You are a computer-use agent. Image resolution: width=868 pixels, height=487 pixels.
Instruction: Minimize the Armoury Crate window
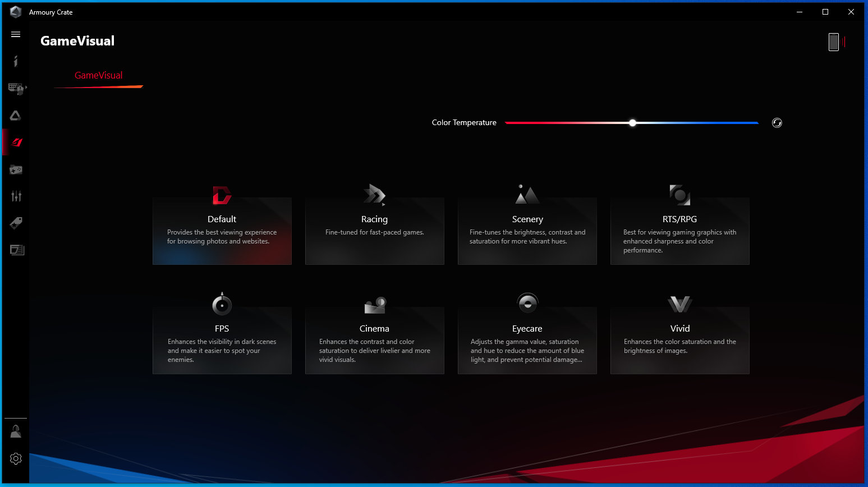800,12
